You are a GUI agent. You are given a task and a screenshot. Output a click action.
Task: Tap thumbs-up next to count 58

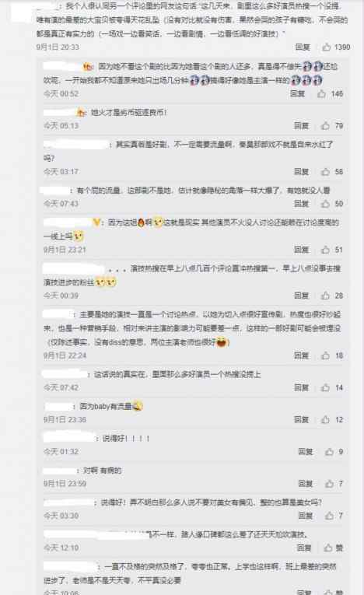click(325, 172)
